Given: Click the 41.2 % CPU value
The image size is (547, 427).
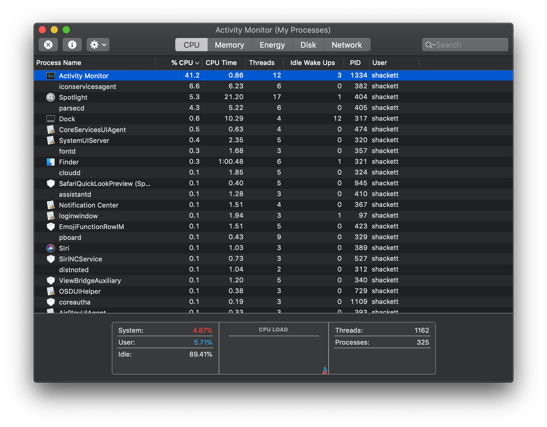Looking at the screenshot, I should click(x=192, y=75).
